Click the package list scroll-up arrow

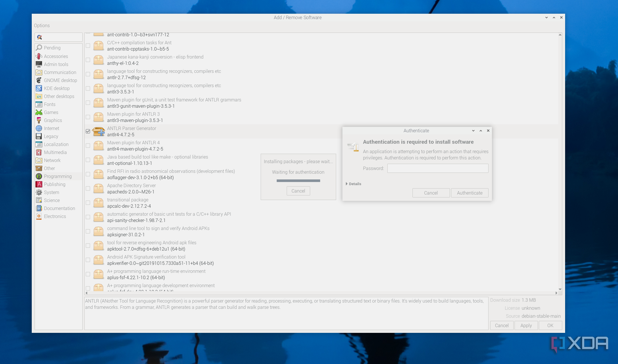pos(560,35)
